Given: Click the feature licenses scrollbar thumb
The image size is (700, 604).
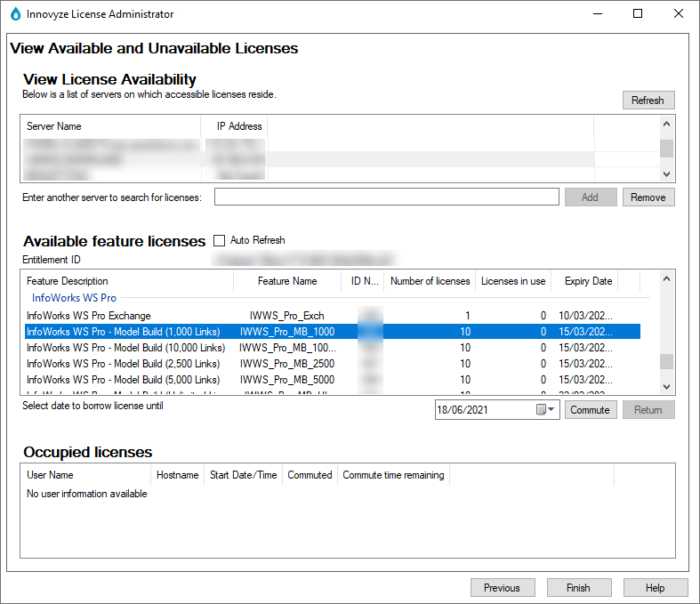Looking at the screenshot, I should tap(666, 361).
